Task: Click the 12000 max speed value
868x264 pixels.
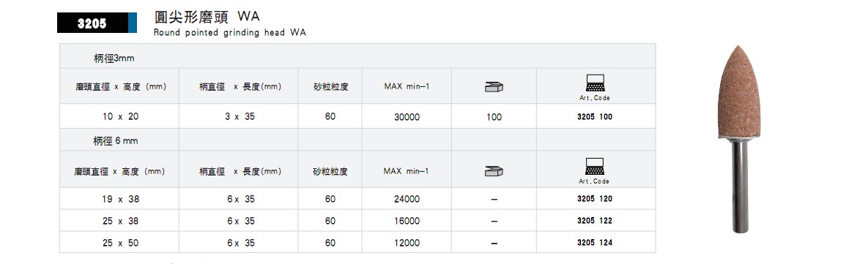Action: (407, 243)
